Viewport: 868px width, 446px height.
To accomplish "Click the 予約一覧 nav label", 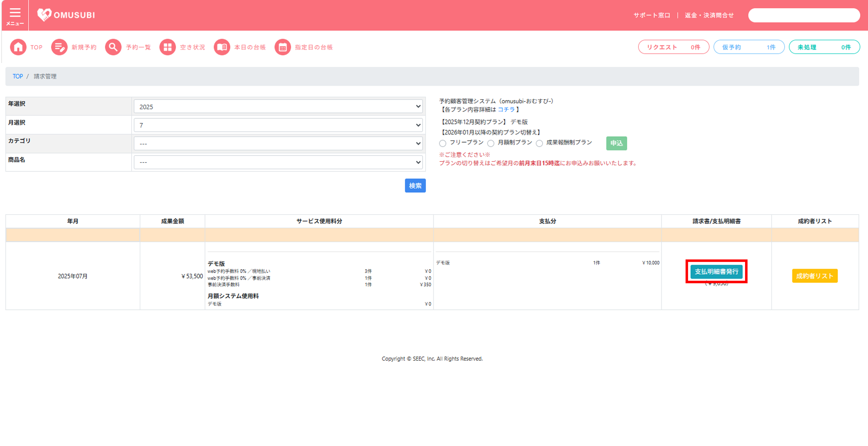I will click(138, 48).
